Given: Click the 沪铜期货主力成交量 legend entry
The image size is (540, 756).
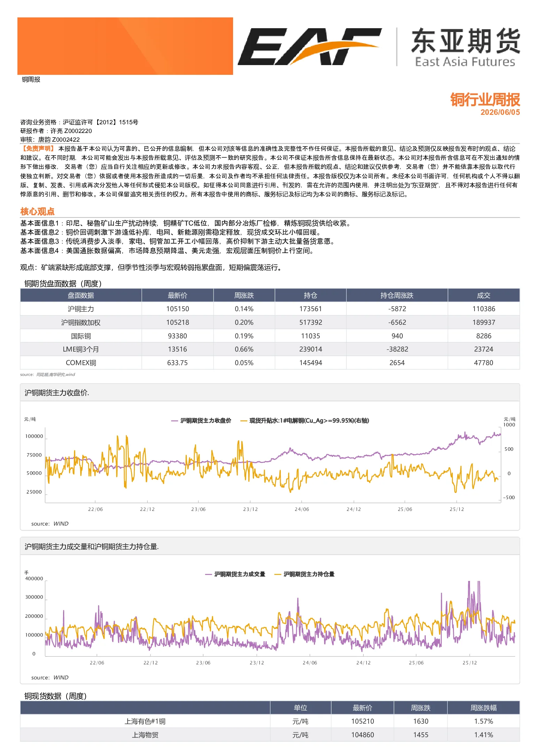Looking at the screenshot, I should point(235,574).
